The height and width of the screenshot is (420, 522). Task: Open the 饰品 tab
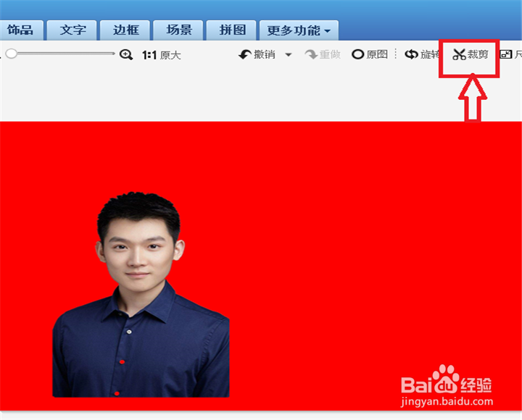tap(21, 30)
